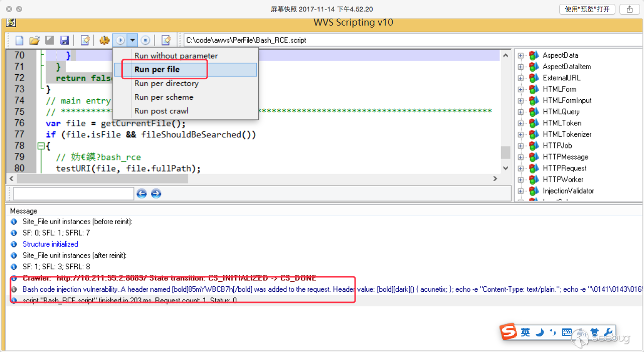Expand the HTTPRequest tree node
Image resolution: width=644 pixels, height=352 pixels.
(521, 168)
